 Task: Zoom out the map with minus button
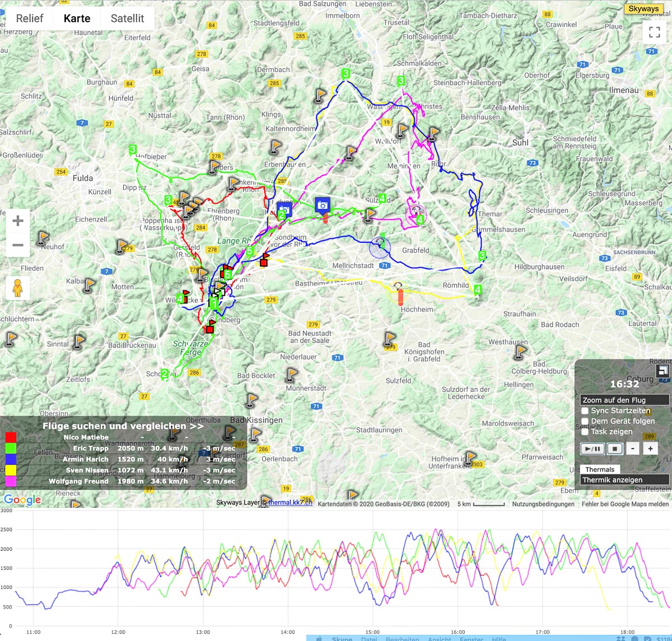click(x=18, y=245)
